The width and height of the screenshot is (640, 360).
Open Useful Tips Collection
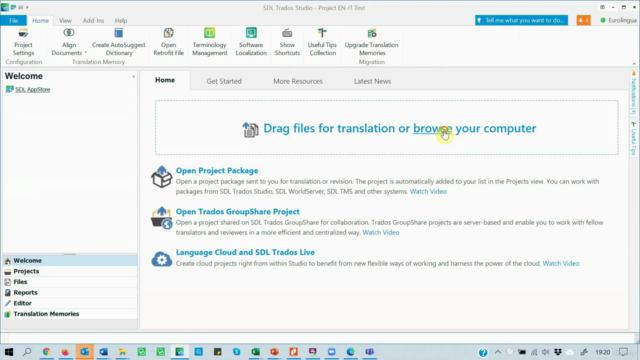pyautogui.click(x=322, y=42)
